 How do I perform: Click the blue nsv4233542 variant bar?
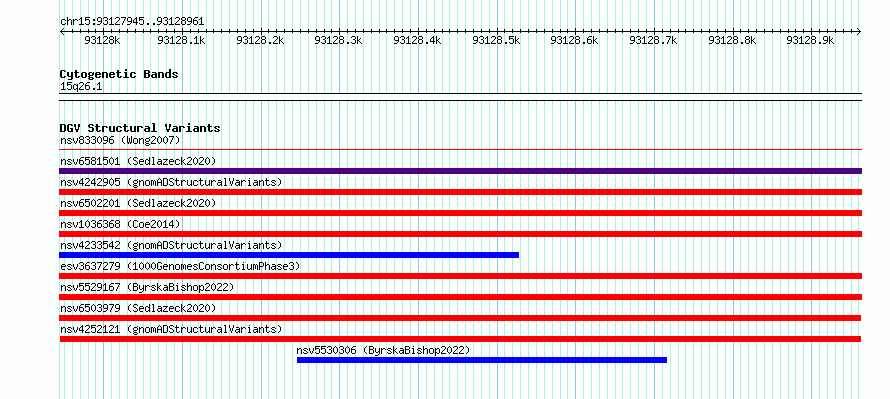point(289,255)
